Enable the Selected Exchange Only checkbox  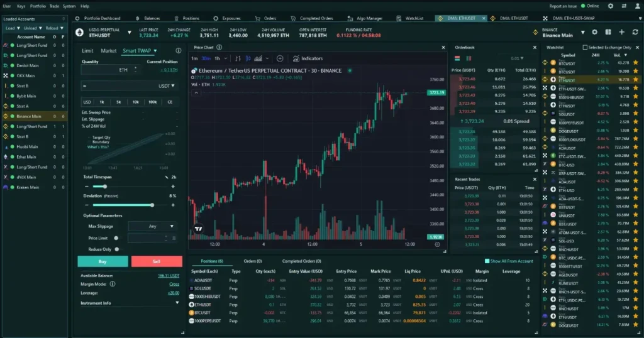586,48
